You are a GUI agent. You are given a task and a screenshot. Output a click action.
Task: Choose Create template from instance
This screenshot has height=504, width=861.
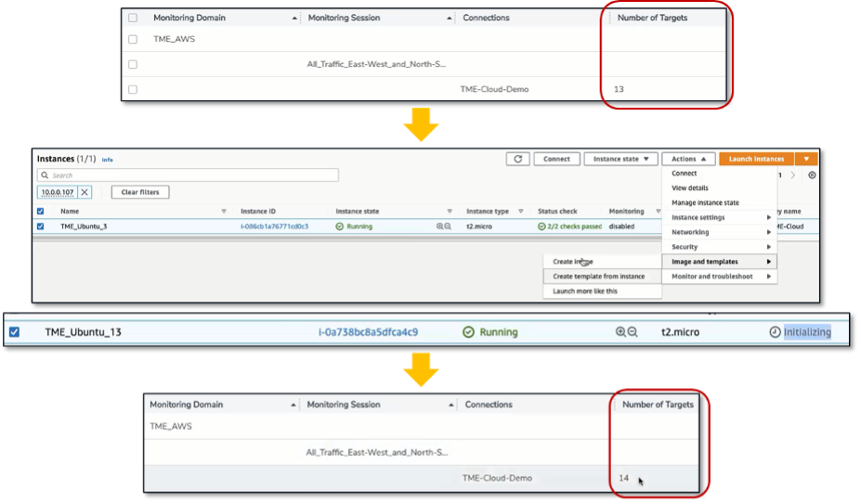(598, 277)
